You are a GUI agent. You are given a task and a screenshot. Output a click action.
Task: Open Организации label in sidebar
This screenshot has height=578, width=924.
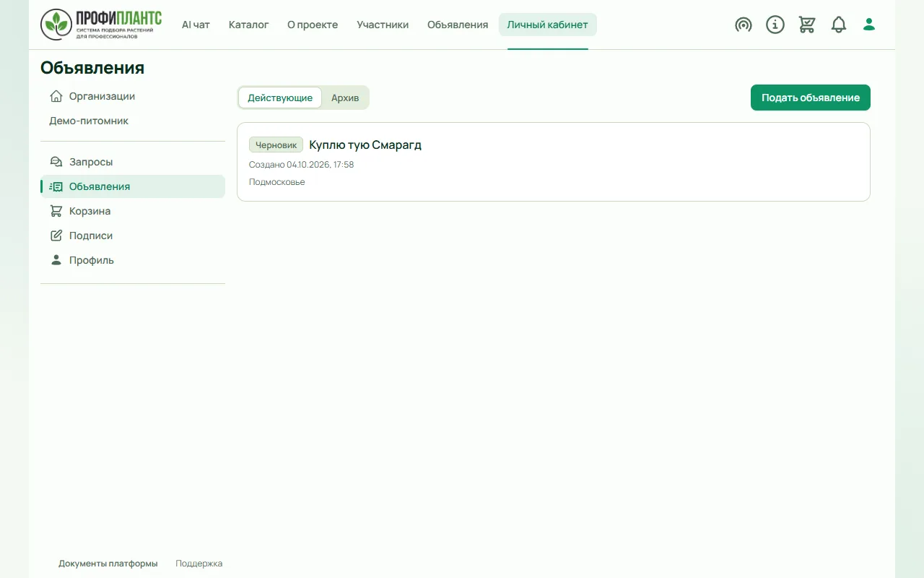point(102,96)
